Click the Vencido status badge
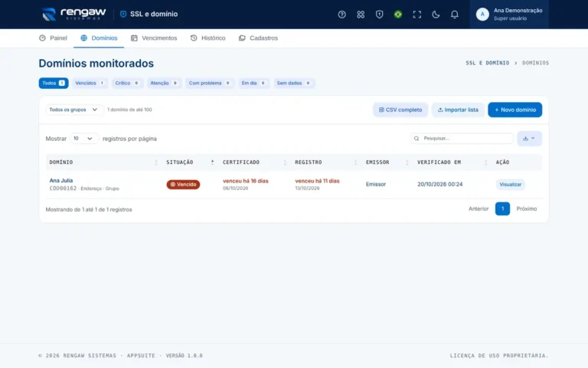Viewport: 588px width, 368px height. click(x=184, y=184)
